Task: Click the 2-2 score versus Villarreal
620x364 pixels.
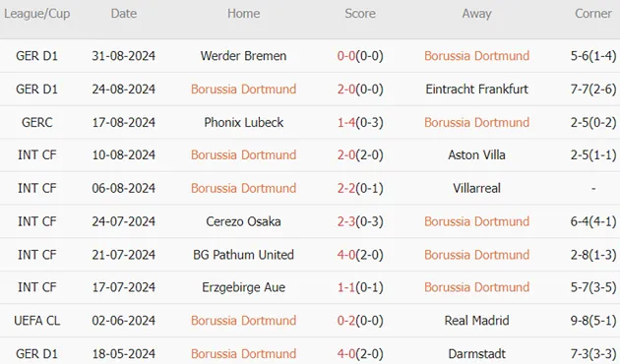Action: click(x=346, y=188)
